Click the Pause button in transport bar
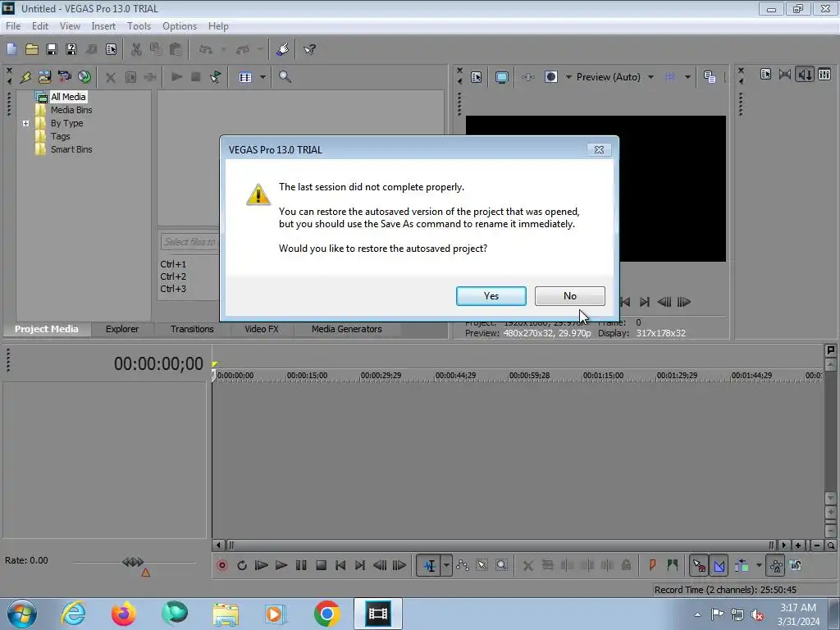 [x=301, y=565]
